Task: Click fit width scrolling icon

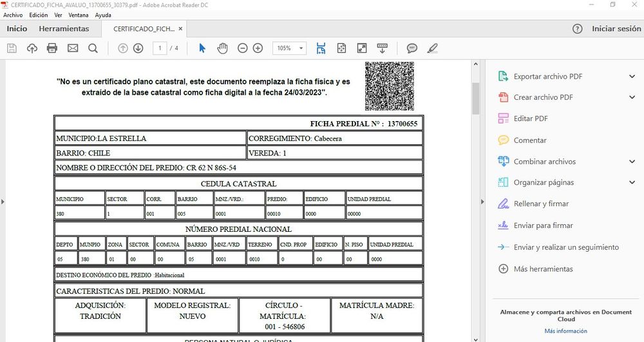Action: 321,48
